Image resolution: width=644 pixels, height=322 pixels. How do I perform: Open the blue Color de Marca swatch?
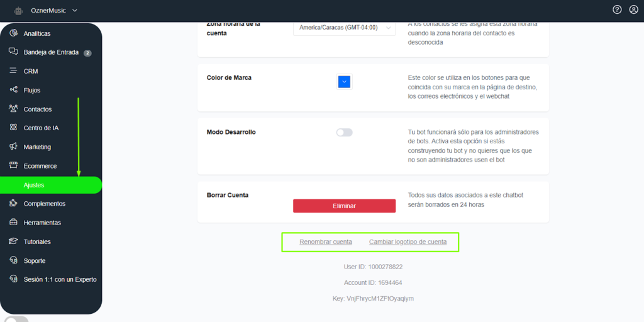pyautogui.click(x=344, y=82)
